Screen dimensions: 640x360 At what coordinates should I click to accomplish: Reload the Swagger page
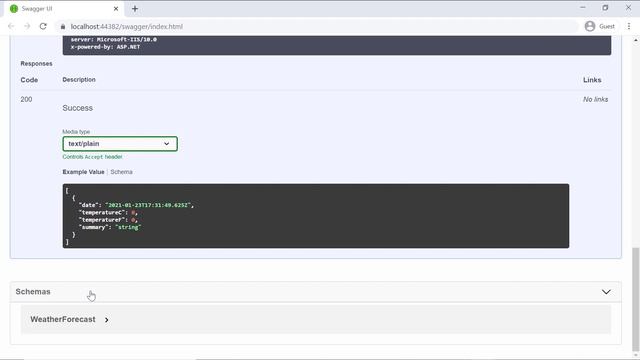(43, 26)
